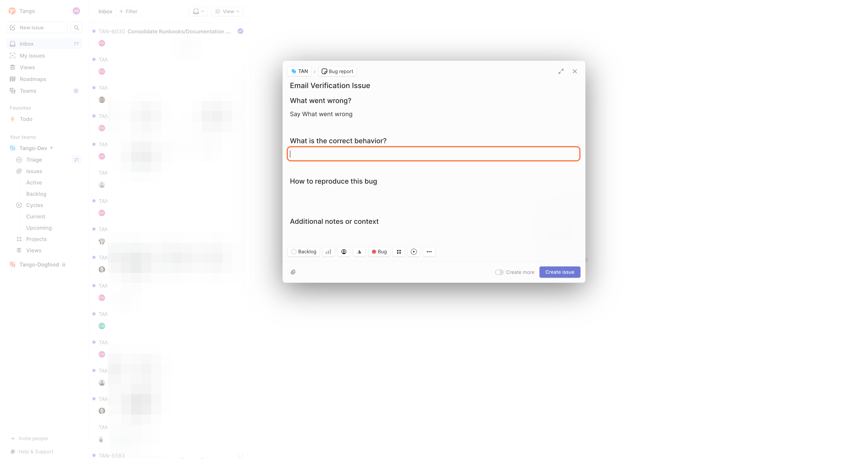Screen dimensions: 868x465
Task: Click the New issue button
Action: point(37,28)
